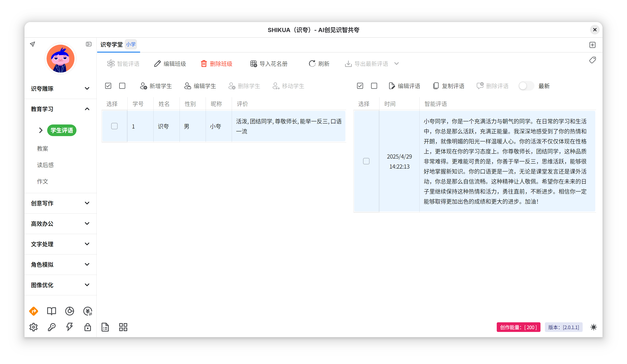Click the tag label icon

point(592,60)
